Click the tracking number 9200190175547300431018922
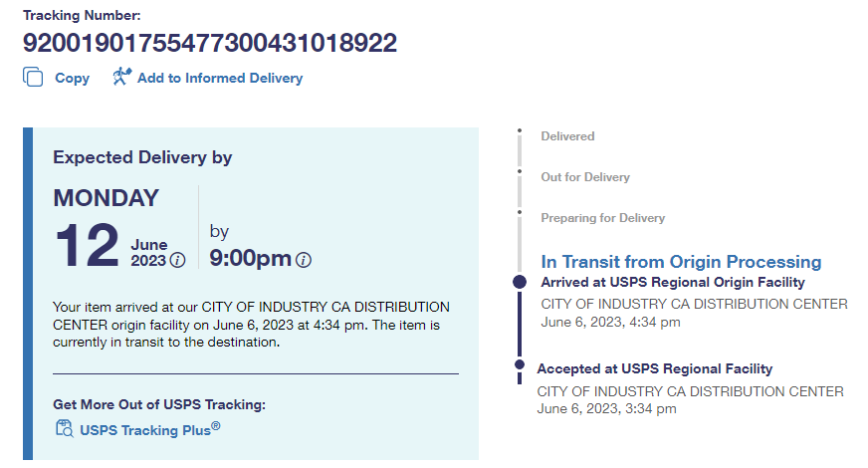Viewport: 868px width, 468px height. 210,43
